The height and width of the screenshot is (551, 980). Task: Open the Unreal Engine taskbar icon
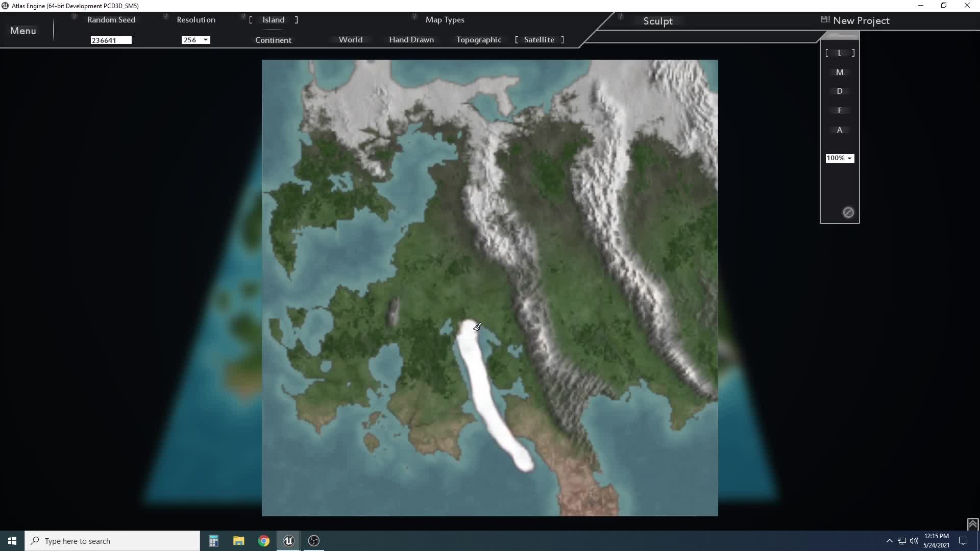(288, 541)
